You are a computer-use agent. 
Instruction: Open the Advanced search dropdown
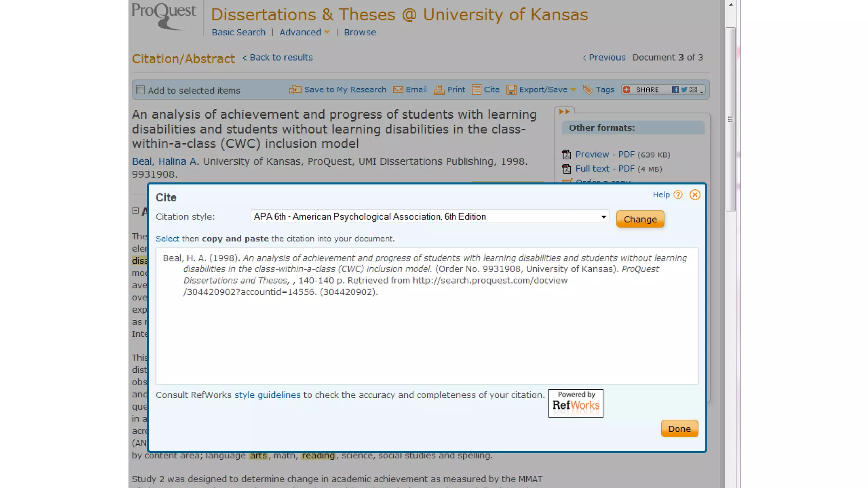(x=327, y=33)
